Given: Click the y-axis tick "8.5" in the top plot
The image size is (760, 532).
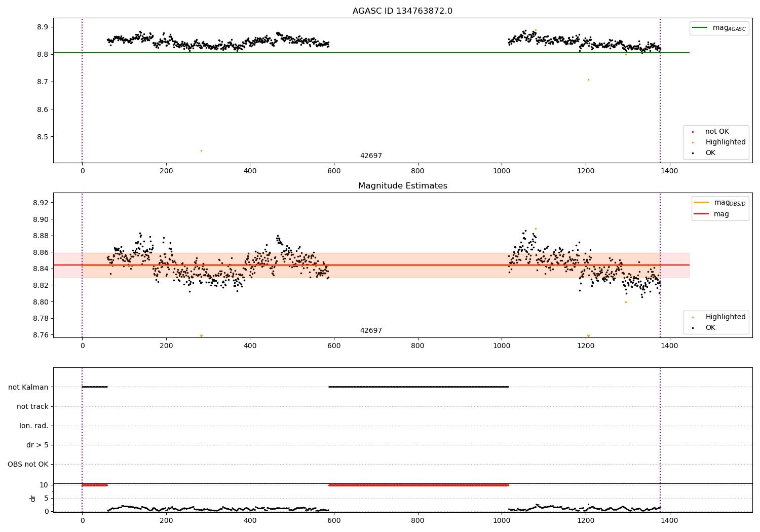Looking at the screenshot, I should pyautogui.click(x=42, y=137).
